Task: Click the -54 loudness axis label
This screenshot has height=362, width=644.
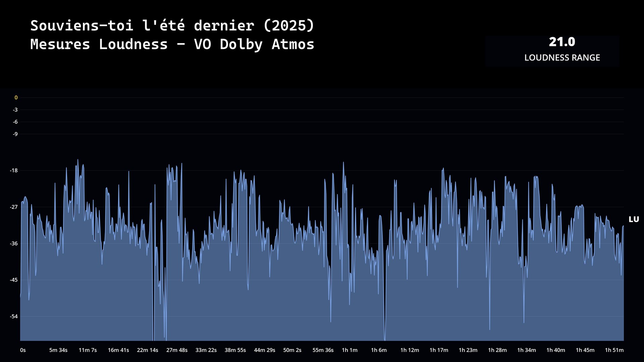Action: 14,316
